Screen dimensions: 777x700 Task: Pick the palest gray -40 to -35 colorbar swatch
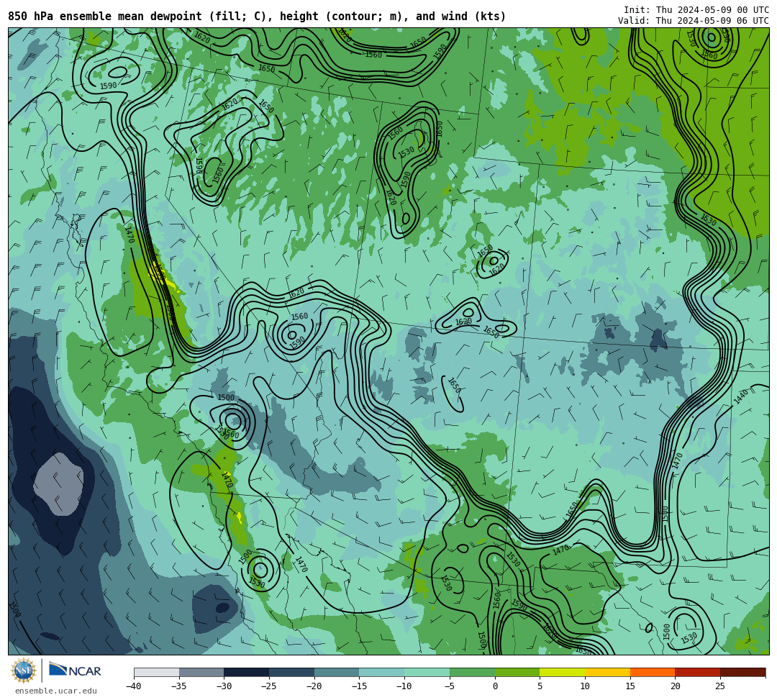157,672
